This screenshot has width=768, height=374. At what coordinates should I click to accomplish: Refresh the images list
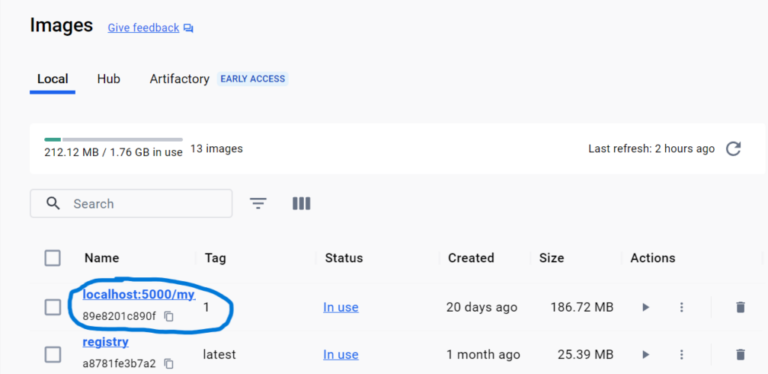pos(733,148)
